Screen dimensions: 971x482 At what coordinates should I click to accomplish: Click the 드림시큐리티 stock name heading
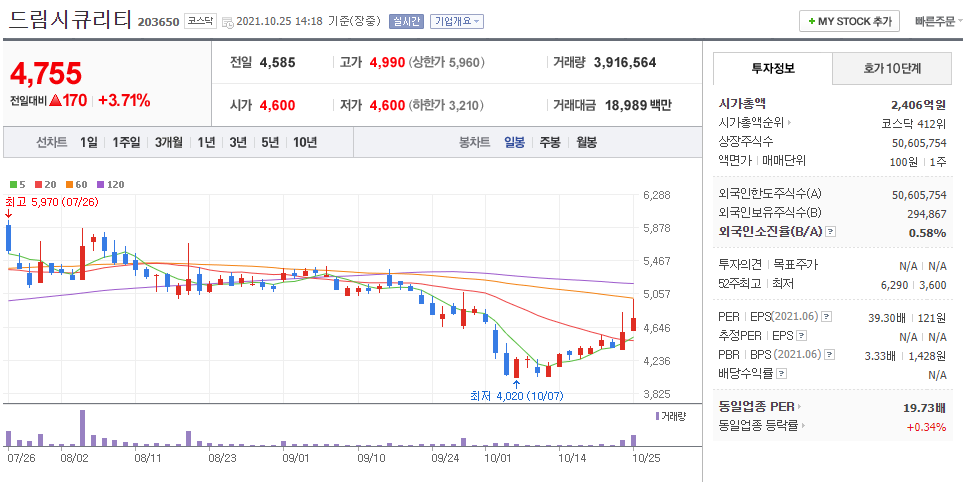(70, 19)
